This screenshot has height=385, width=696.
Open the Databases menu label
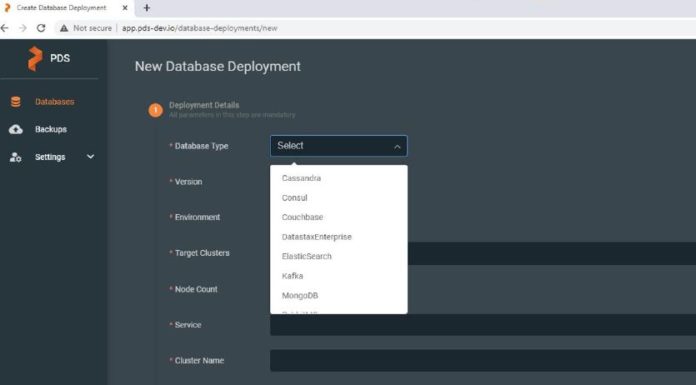(x=55, y=102)
